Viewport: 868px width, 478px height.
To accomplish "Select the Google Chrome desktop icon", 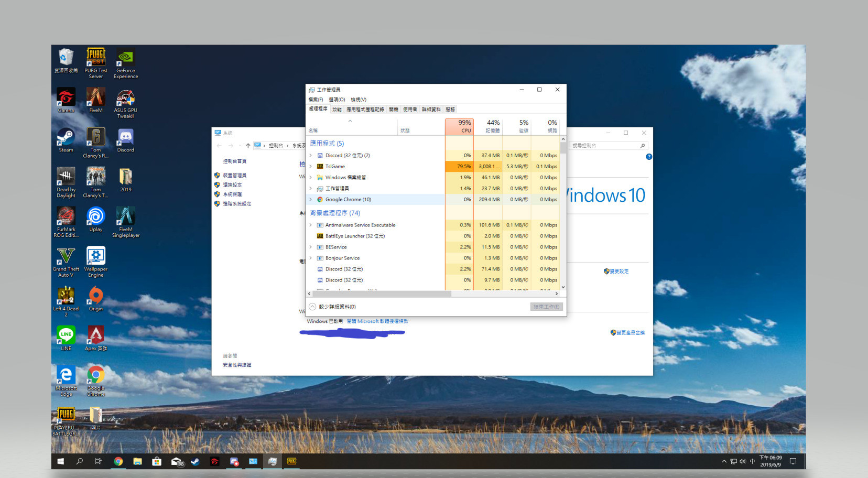I will (96, 381).
